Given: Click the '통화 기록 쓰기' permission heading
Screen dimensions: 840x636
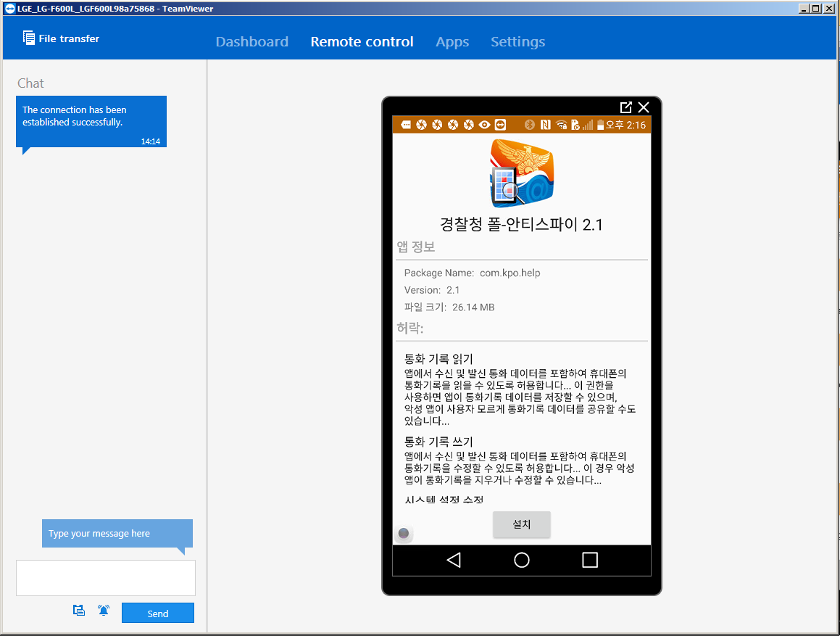Looking at the screenshot, I should click(x=438, y=442).
